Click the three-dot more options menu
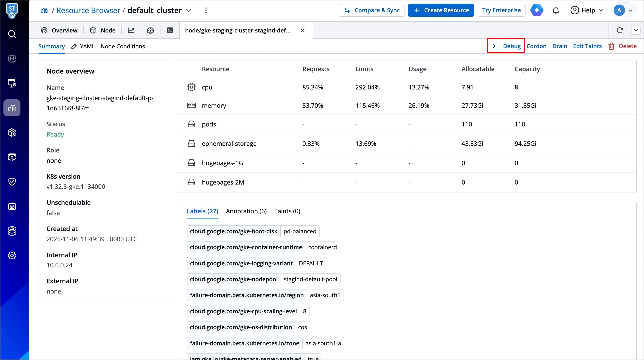Image resolution: width=644 pixels, height=360 pixels. pyautogui.click(x=206, y=11)
